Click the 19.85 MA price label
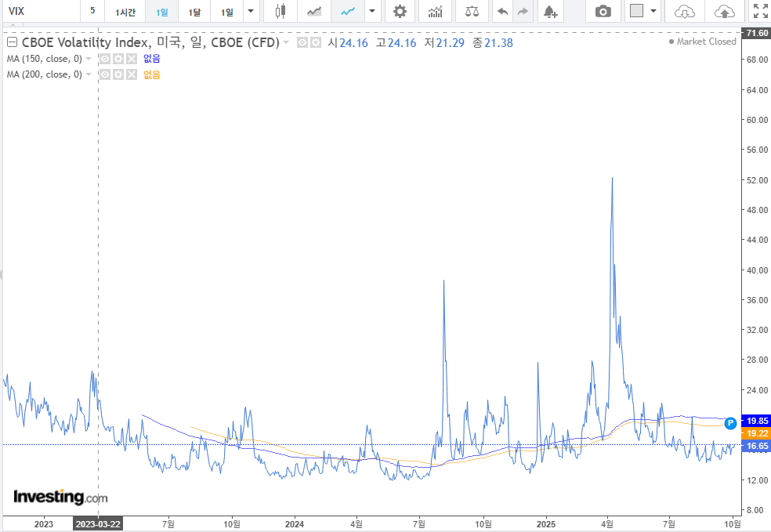771x532 pixels. 757,421
